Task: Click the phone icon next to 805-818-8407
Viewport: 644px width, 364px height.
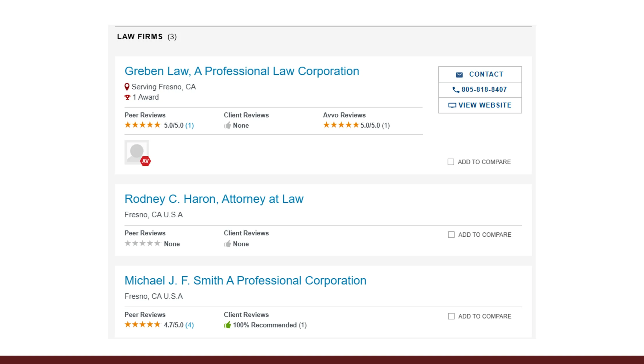Action: 455,90
